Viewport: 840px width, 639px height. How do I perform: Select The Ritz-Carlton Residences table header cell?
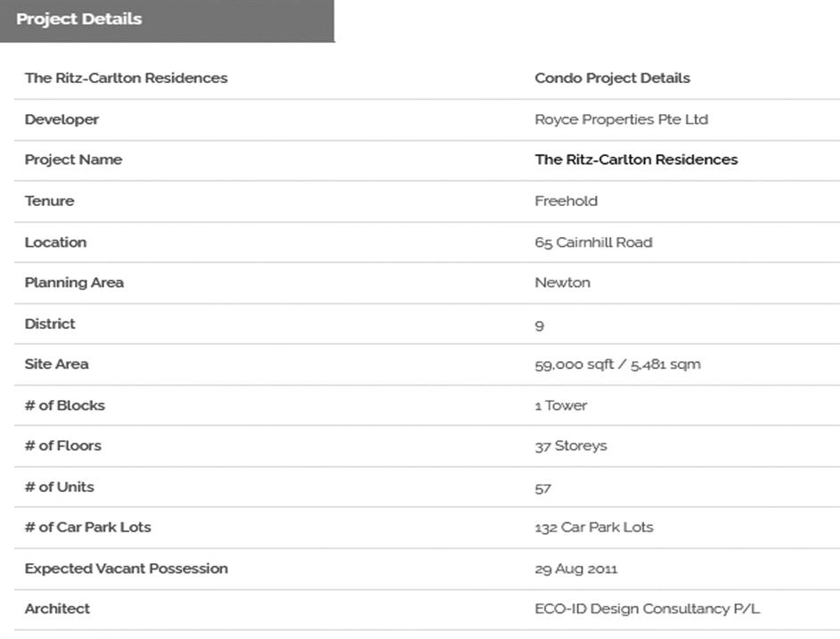126,78
